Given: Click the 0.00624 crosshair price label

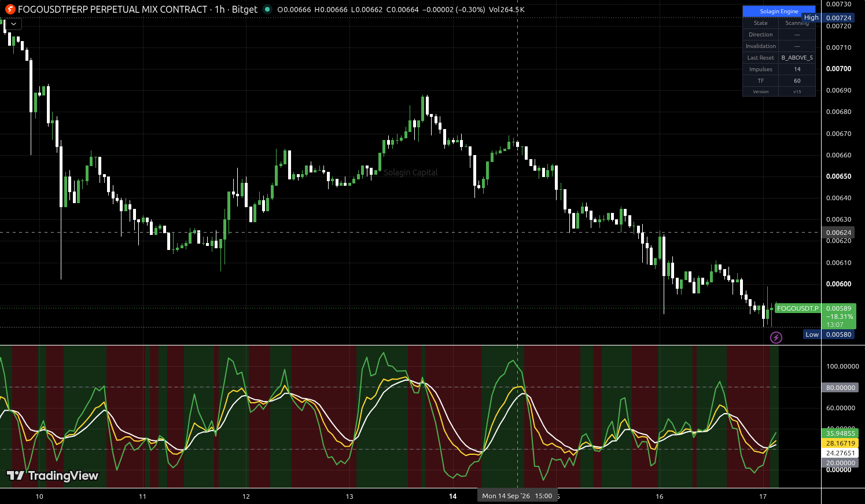Looking at the screenshot, I should [838, 233].
